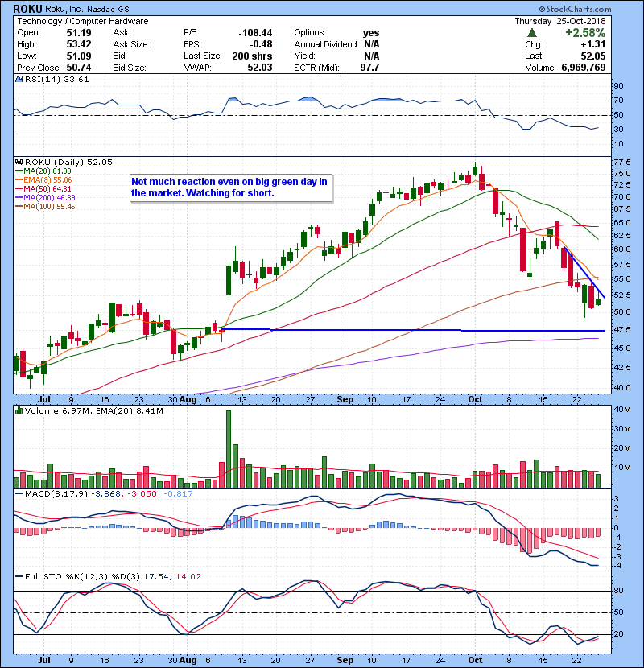Select the MACD signal value -3.050
The height and width of the screenshot is (668, 644).
pyautogui.click(x=142, y=494)
